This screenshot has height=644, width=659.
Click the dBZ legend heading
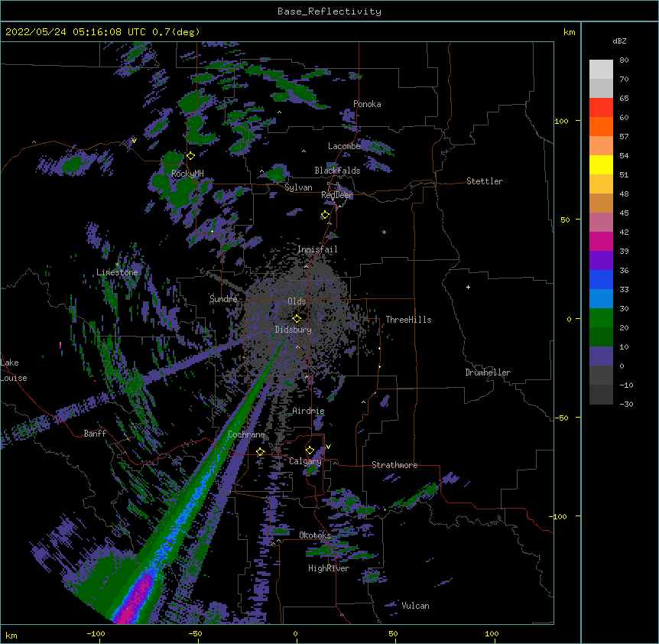(x=619, y=41)
